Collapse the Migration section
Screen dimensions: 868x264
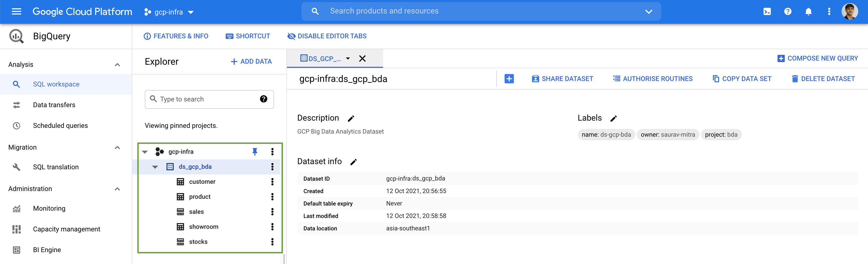click(117, 148)
